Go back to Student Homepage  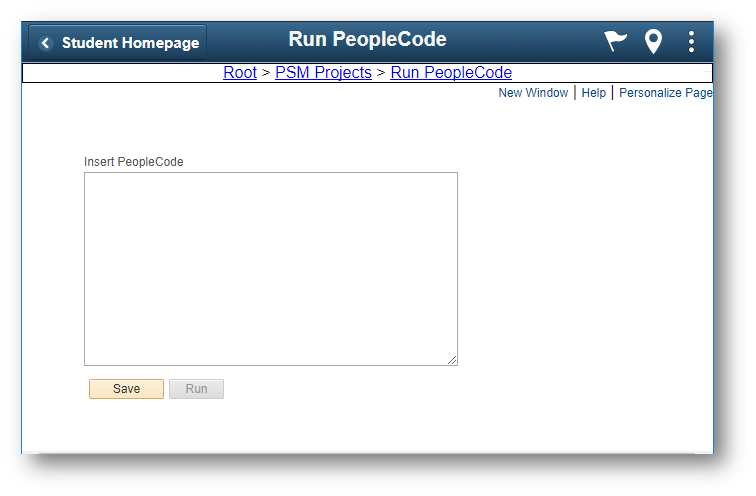coord(118,43)
